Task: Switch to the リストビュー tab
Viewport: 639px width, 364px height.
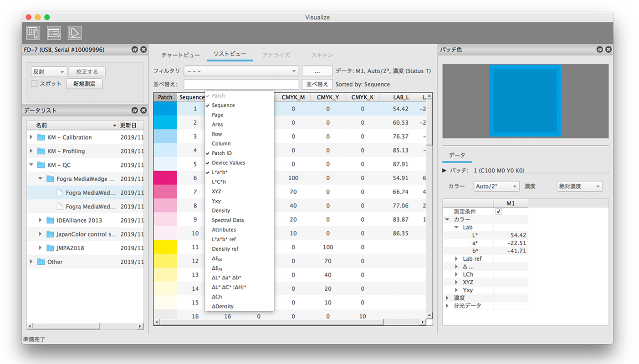Action: coord(230,54)
